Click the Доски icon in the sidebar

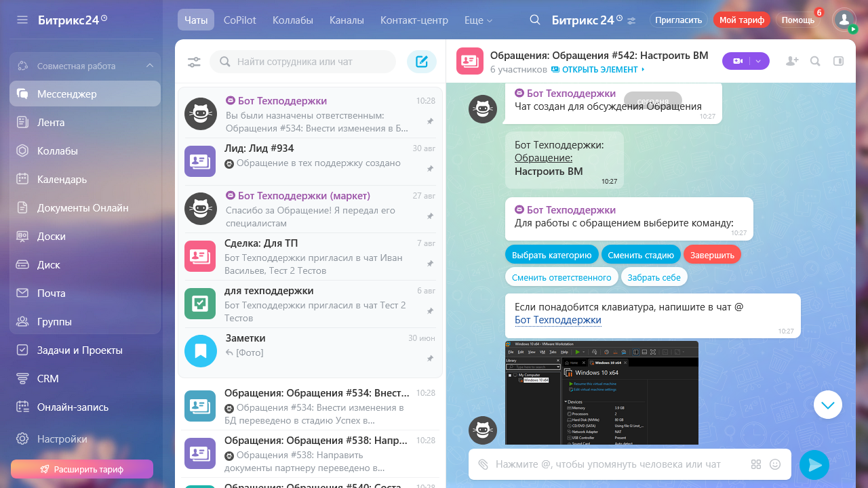[22, 236]
